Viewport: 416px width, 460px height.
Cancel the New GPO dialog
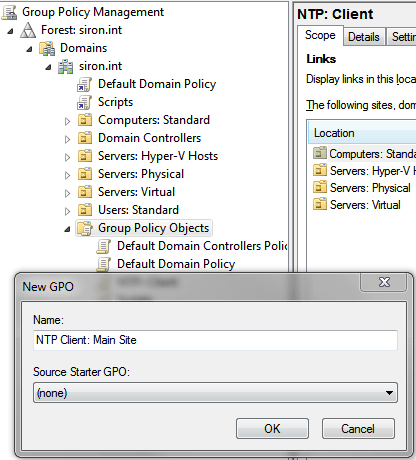click(x=358, y=429)
